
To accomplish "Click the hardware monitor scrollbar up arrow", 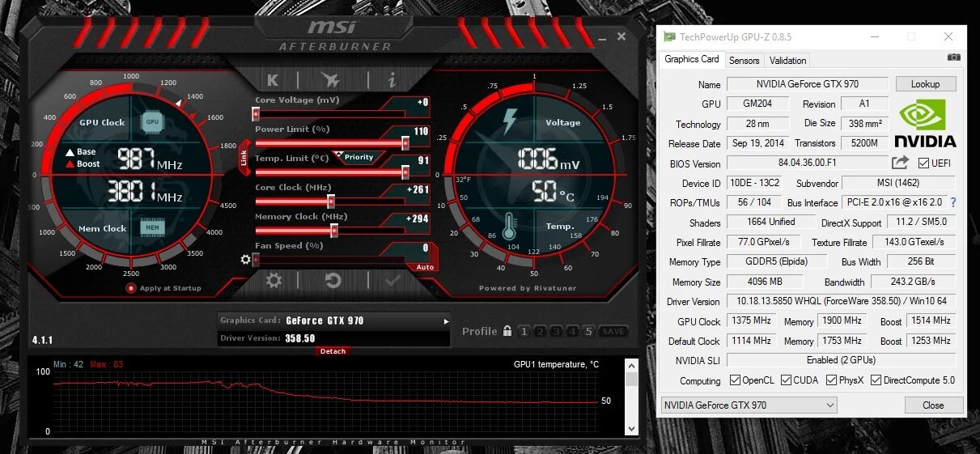I will click(632, 365).
